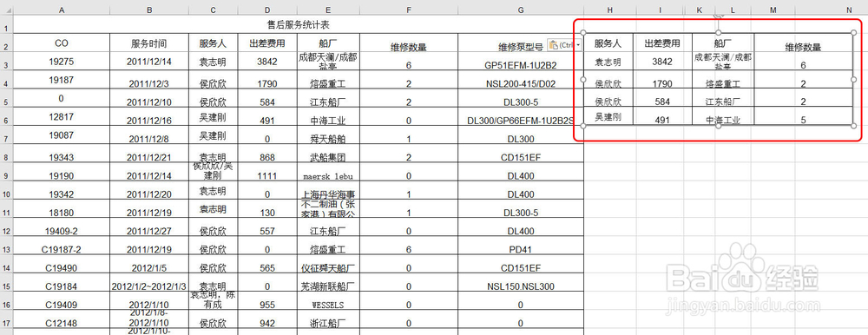The width and height of the screenshot is (868, 335).
Task: Select the pump model cell PD41
Action: pyautogui.click(x=520, y=246)
